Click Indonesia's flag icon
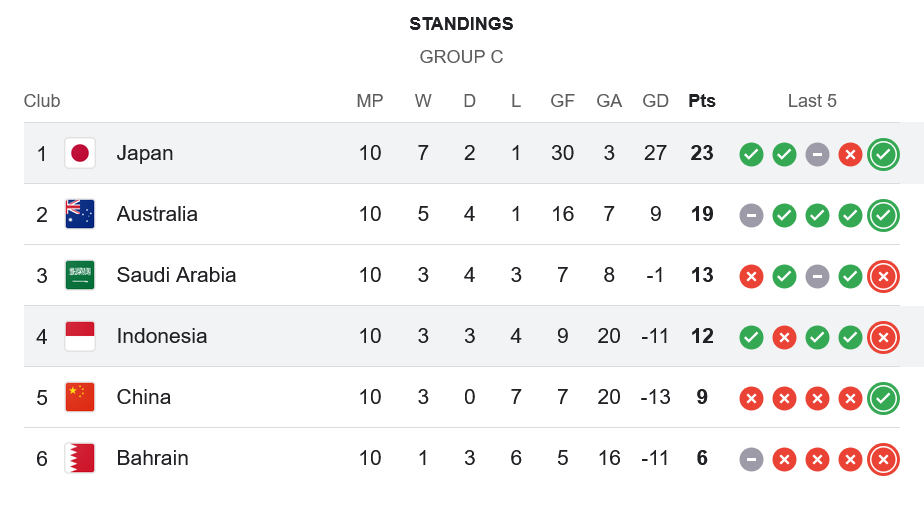The height and width of the screenshot is (505, 924). 80,336
